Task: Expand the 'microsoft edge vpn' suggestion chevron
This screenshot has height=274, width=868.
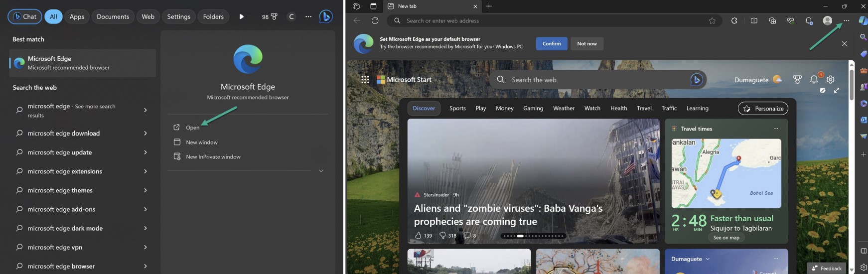Action: coord(145,247)
